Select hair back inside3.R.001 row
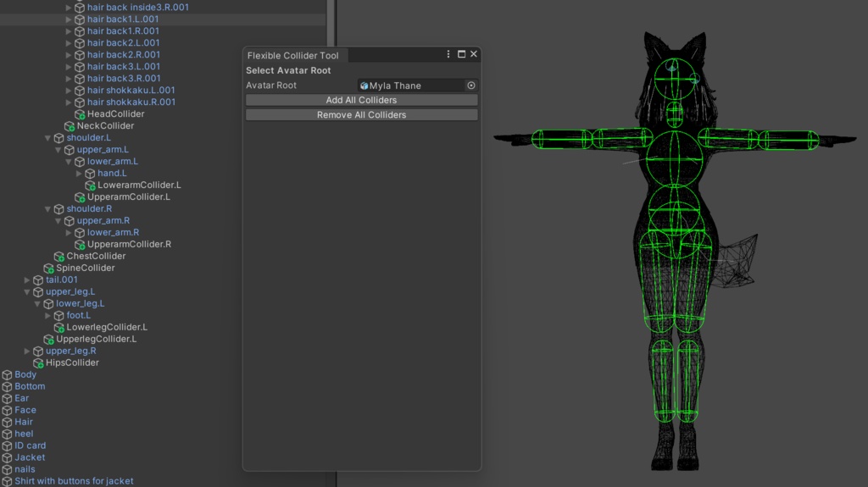Viewport: 868px width, 487px height. click(x=138, y=7)
